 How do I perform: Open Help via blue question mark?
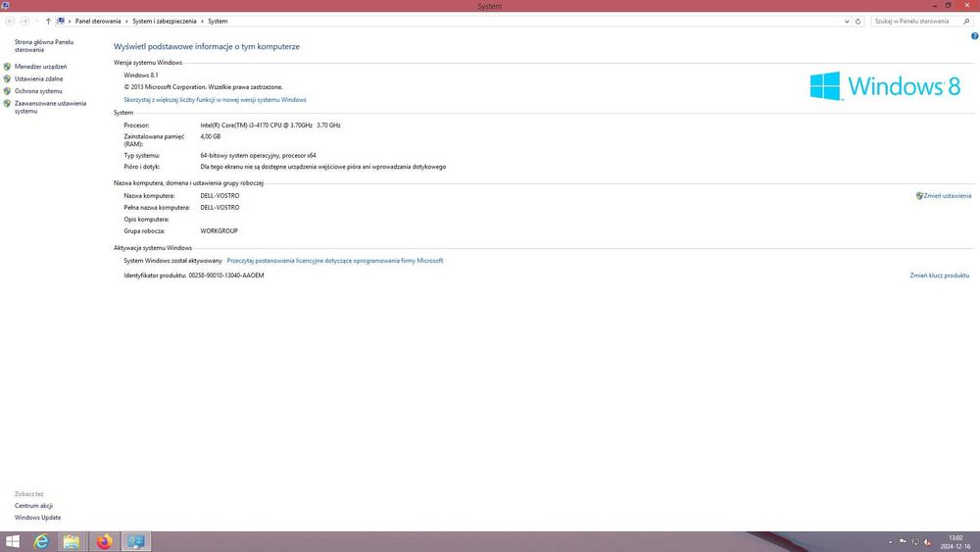point(974,36)
